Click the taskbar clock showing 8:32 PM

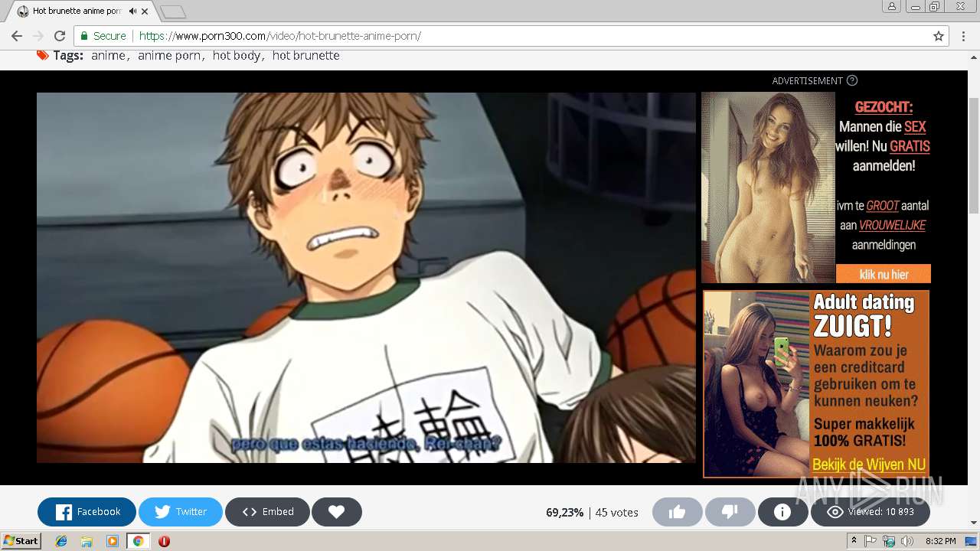tap(940, 541)
